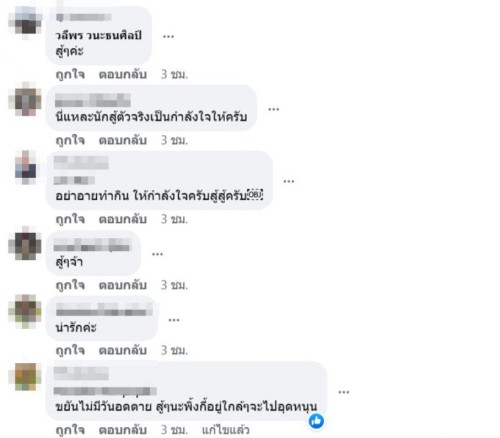This screenshot has height=438, width=500.
Task: Open options menu for the สู้ๆค่ะ comment
Action: (168, 36)
